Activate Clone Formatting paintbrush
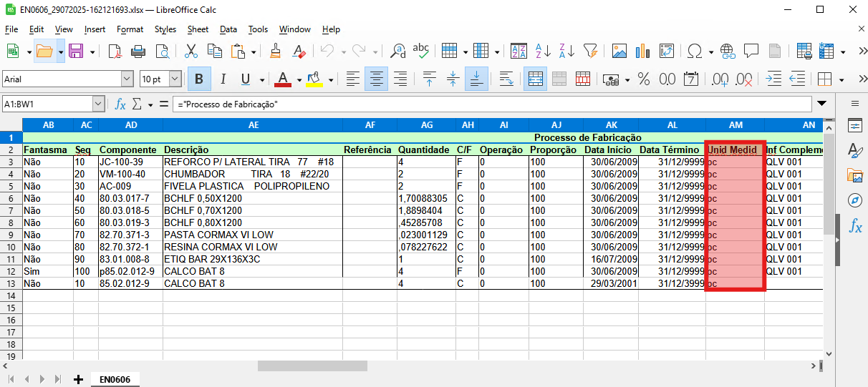The width and height of the screenshot is (868, 387). click(x=276, y=52)
